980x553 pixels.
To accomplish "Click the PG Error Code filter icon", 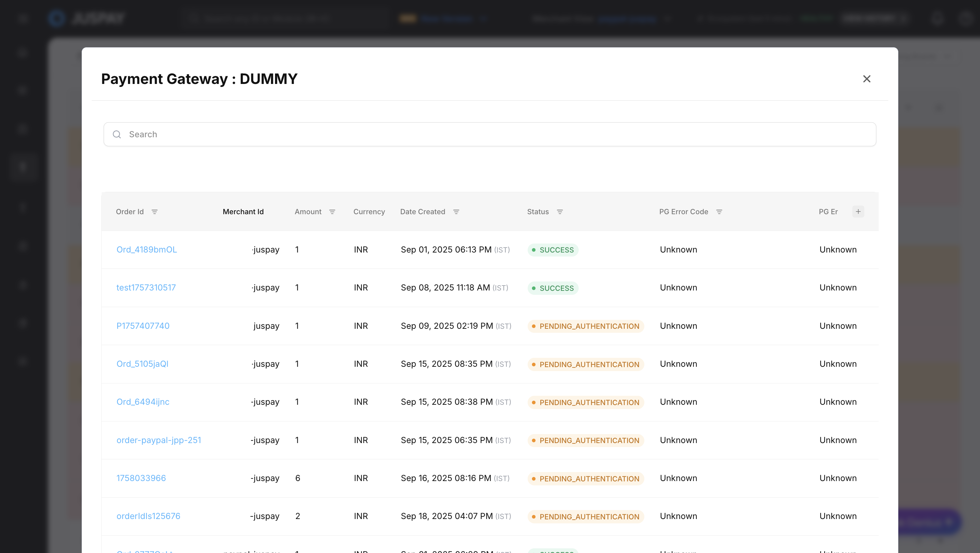I will (x=719, y=212).
